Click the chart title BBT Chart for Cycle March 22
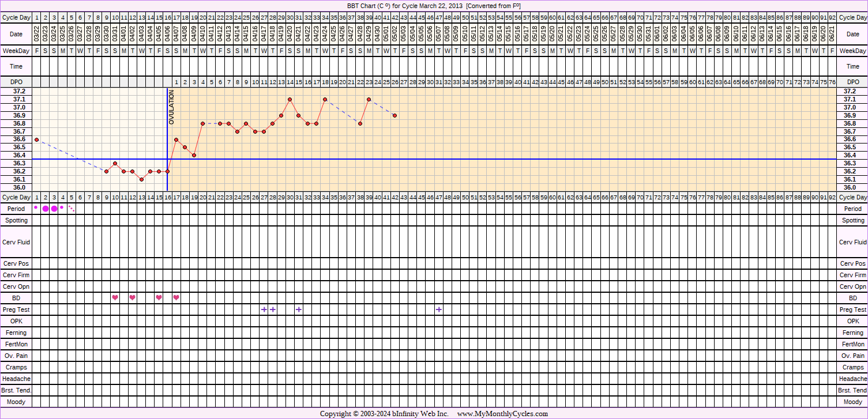 coord(434,5)
